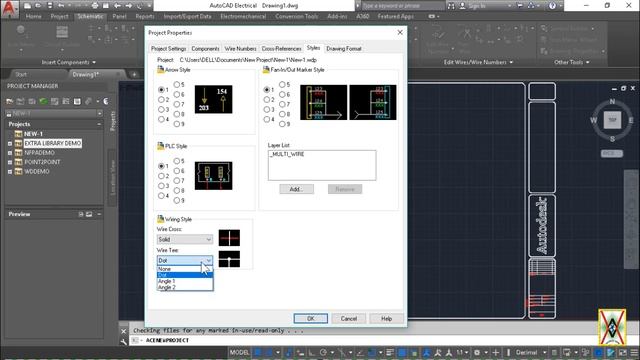Click the Undo arrow in quick access toolbar

coord(61,6)
